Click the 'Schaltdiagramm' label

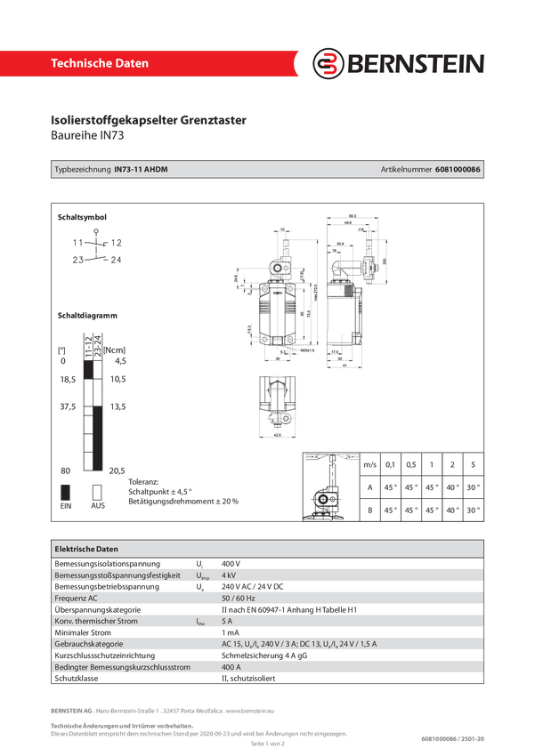pos(87,316)
